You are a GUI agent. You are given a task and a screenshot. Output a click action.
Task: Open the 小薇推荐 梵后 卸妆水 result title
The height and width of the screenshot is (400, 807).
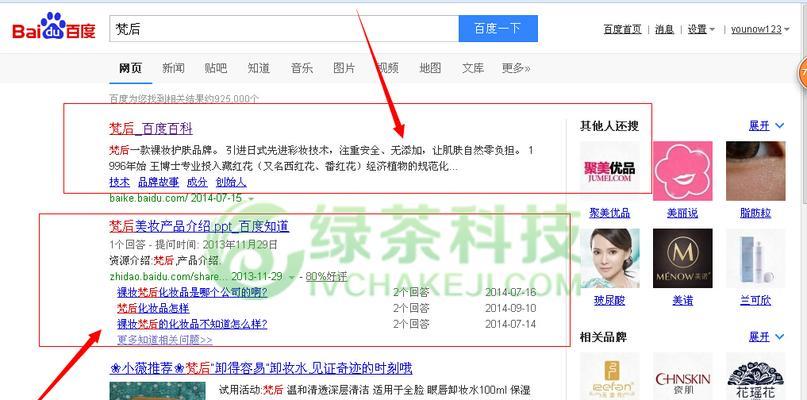tap(261, 369)
